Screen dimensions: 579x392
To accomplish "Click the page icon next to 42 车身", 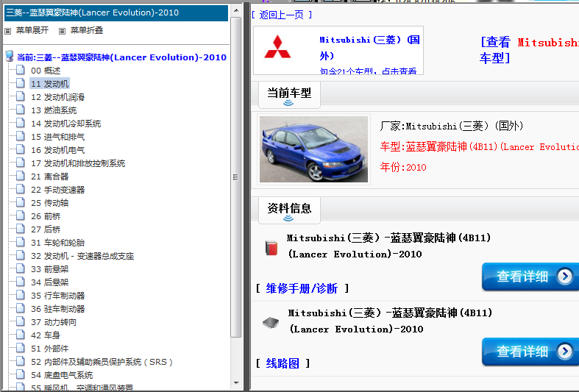I will 21,335.
